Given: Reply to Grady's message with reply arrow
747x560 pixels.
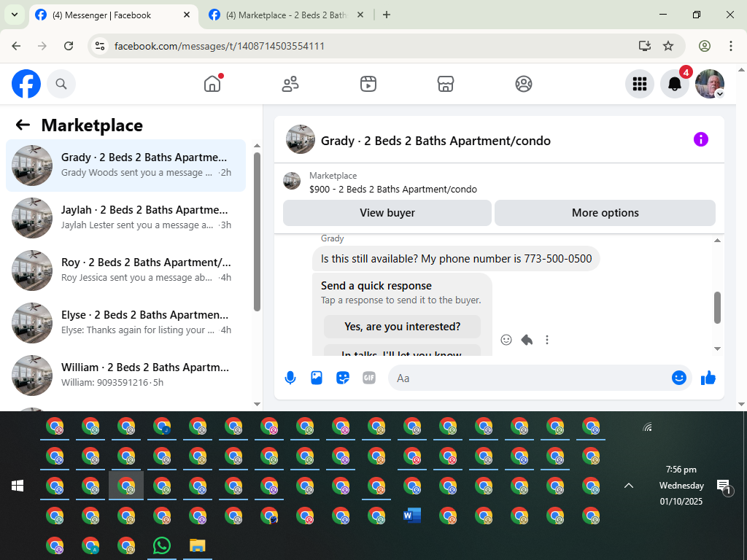Looking at the screenshot, I should click(x=527, y=340).
